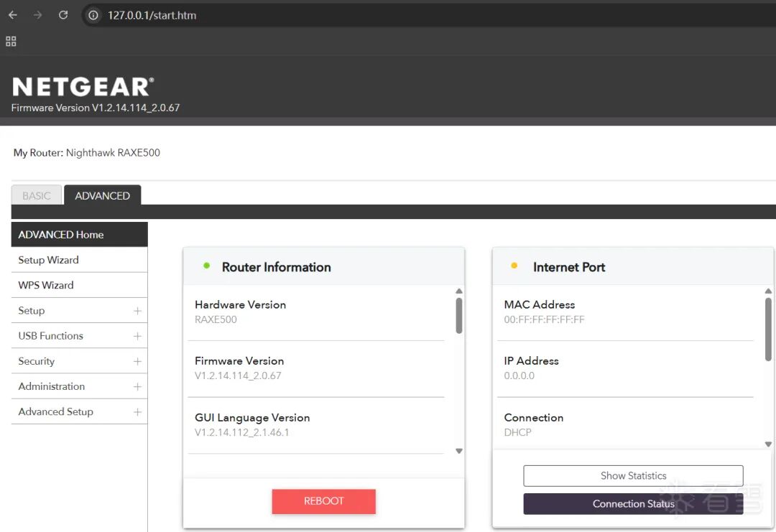Select GUI language value V1.2.14.112_2.1.46.1
The image size is (776, 532).
point(242,432)
